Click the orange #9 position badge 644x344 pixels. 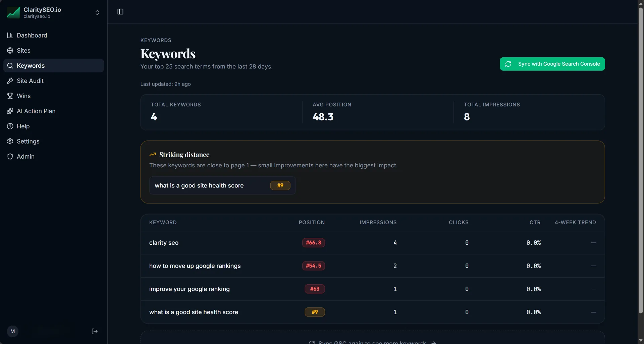[x=280, y=185]
